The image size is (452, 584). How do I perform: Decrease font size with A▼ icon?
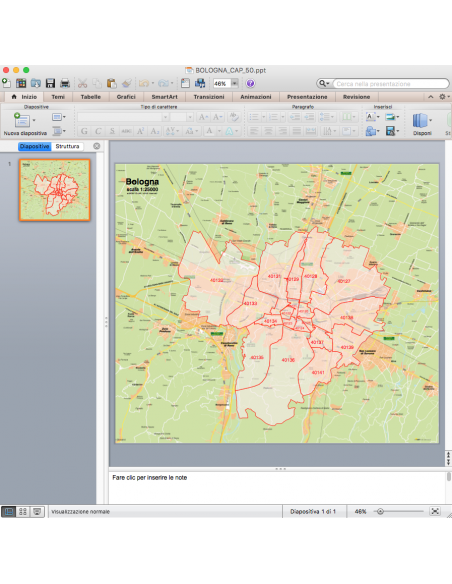point(217,117)
